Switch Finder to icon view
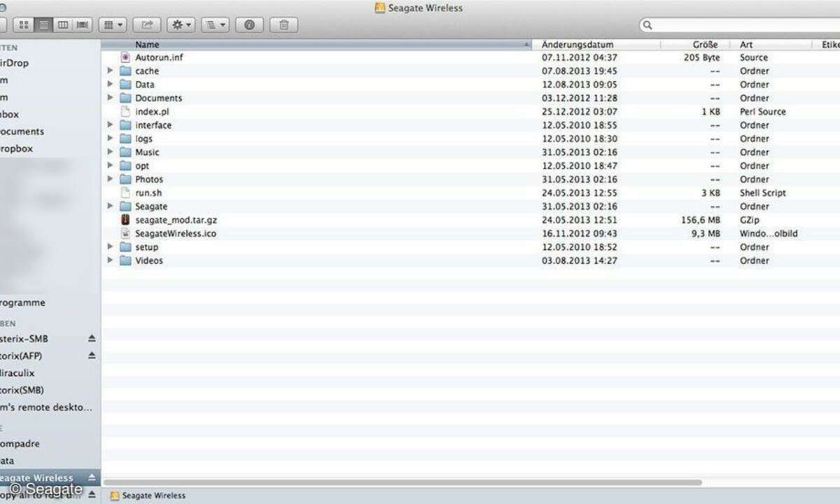 [x=24, y=25]
